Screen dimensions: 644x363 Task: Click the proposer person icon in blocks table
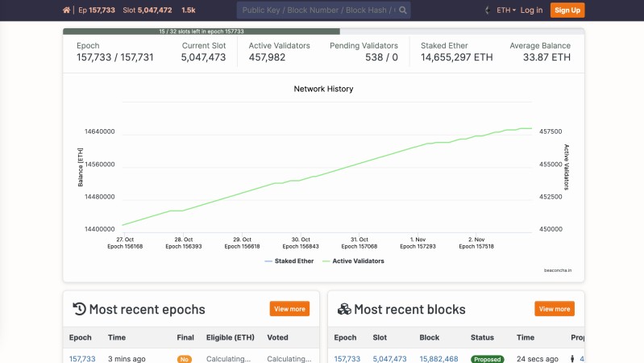click(573, 359)
